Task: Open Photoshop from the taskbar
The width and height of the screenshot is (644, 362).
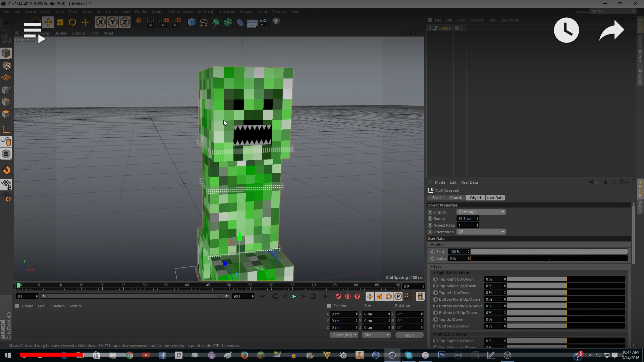Action: click(441, 355)
